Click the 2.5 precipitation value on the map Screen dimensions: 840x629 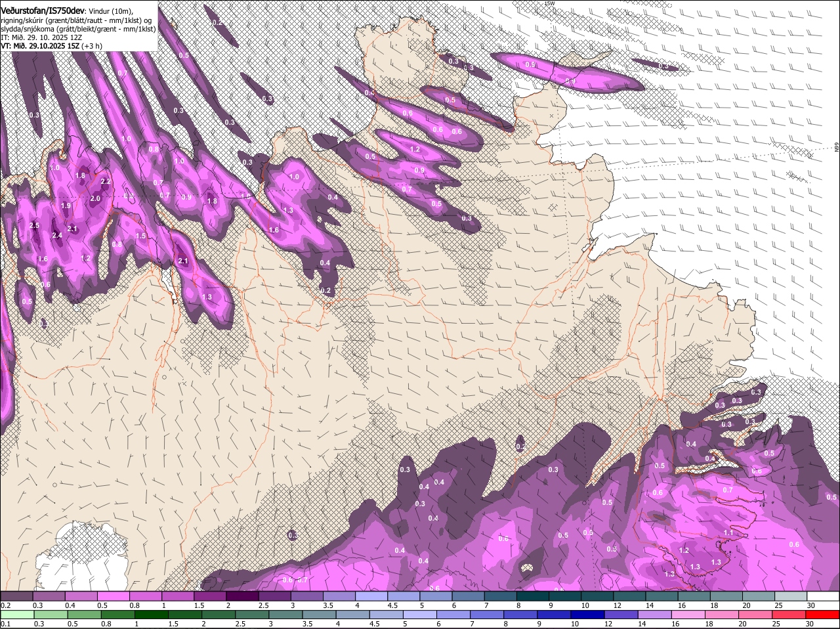(x=35, y=226)
